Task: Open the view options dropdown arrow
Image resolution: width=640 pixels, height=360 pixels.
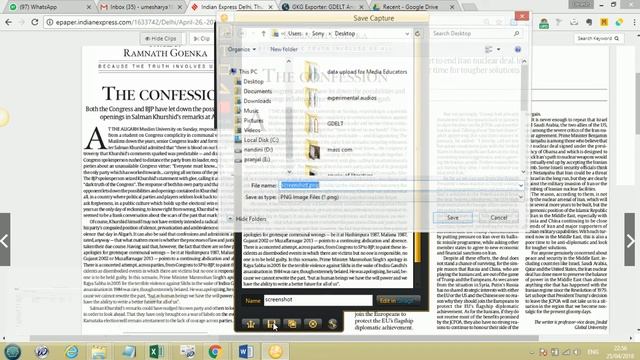Action: (498, 49)
